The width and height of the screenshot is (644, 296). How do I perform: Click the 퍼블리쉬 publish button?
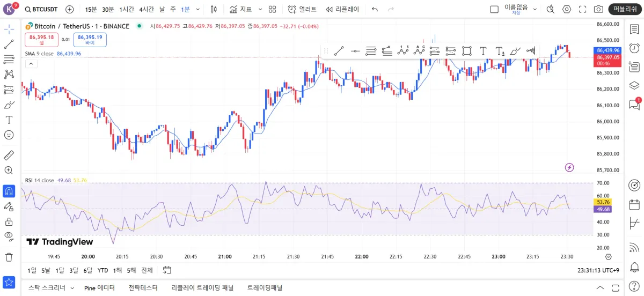tap(625, 9)
